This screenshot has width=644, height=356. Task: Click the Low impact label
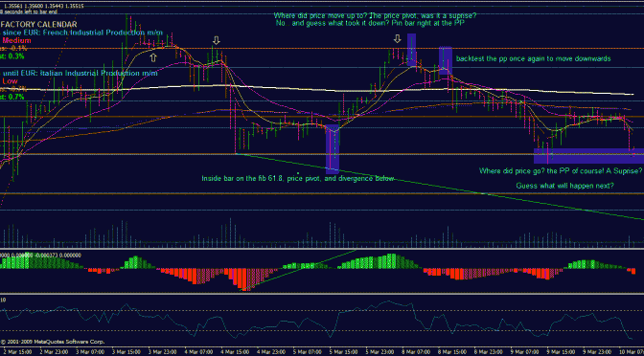[11, 81]
